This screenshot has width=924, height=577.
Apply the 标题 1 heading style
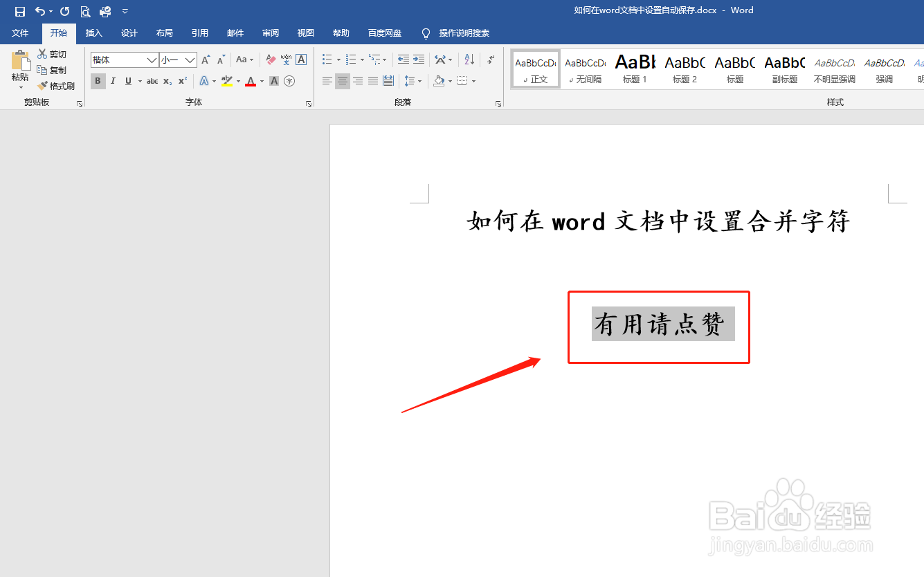[x=635, y=69]
